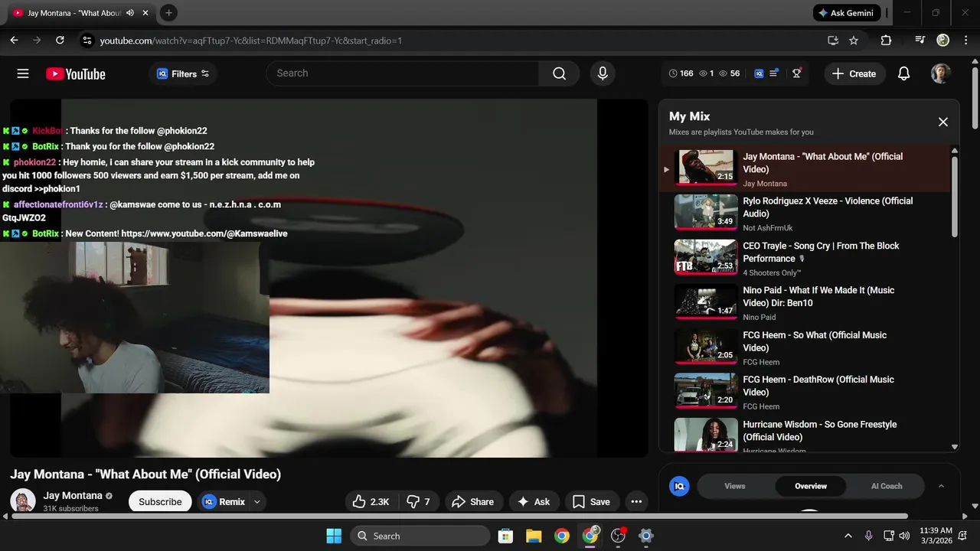Switch to the vidIQ Views tab
The height and width of the screenshot is (551, 980).
point(734,486)
